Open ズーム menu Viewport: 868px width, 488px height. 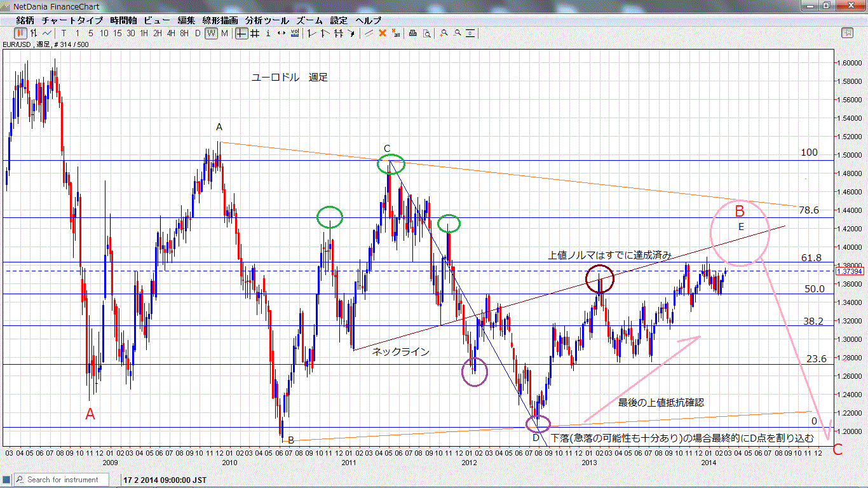pyautogui.click(x=309, y=20)
